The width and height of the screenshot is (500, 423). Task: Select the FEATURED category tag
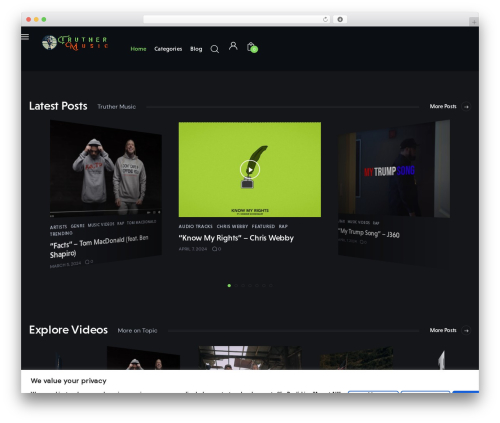pos(263,226)
